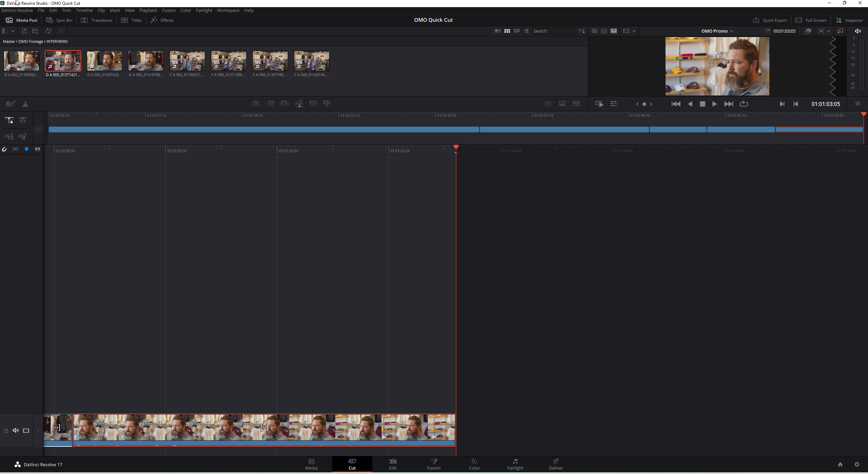Image resolution: width=868 pixels, height=474 pixels.
Task: Select the F A 006 interview clip thumbnail
Action: [x=270, y=61]
